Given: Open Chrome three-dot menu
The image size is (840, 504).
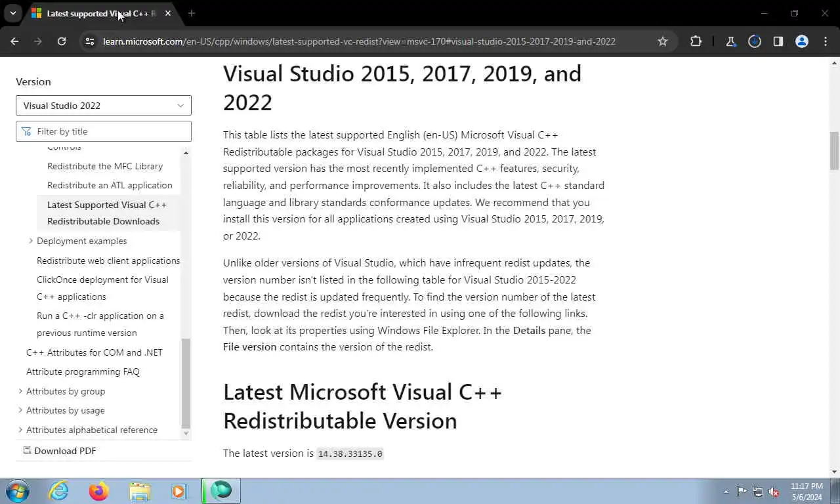Looking at the screenshot, I should coord(826,41).
